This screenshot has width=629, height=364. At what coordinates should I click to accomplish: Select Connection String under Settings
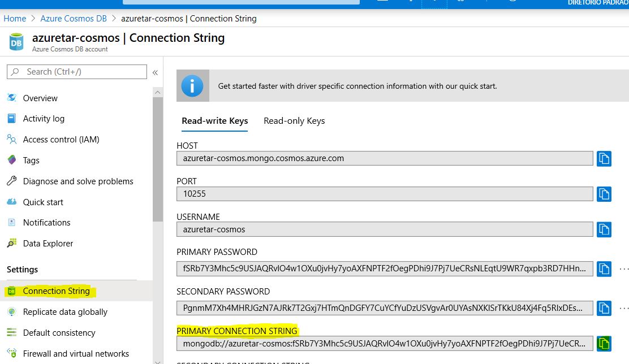[x=56, y=291]
